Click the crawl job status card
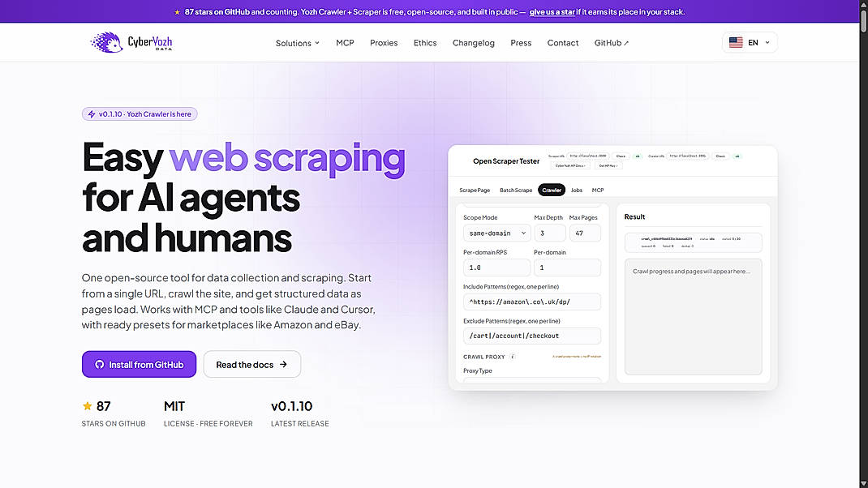The height and width of the screenshot is (488, 868). click(x=693, y=242)
